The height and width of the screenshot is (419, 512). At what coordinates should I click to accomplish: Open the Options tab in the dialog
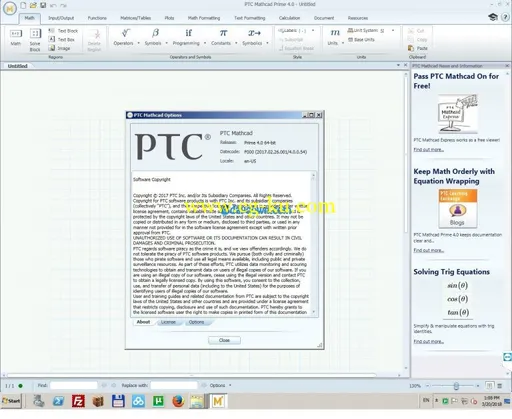196,322
